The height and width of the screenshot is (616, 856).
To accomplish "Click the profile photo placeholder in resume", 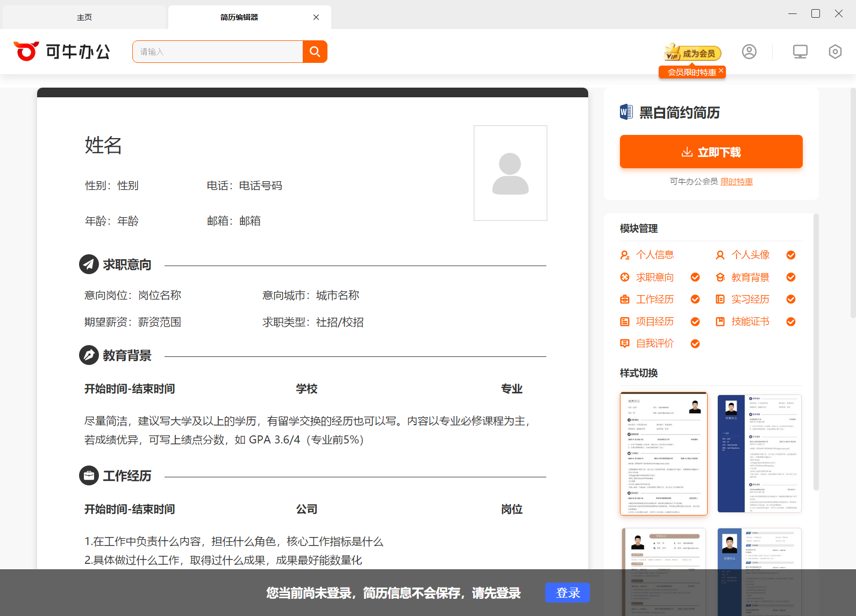I will [510, 173].
